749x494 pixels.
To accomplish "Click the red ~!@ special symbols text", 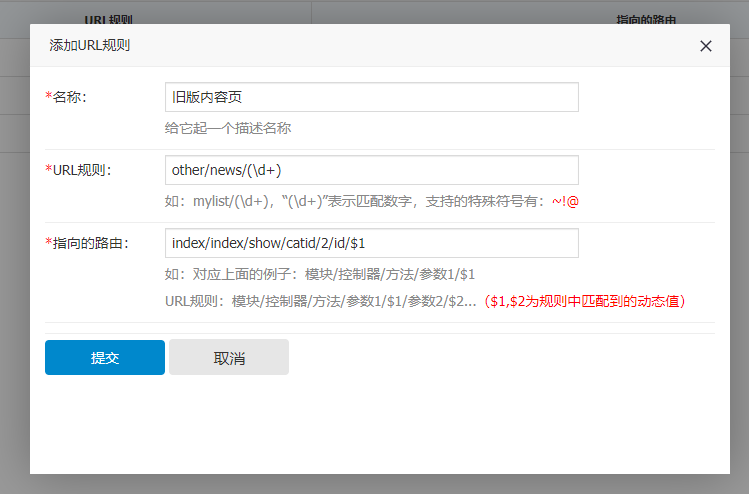I will click(565, 201).
